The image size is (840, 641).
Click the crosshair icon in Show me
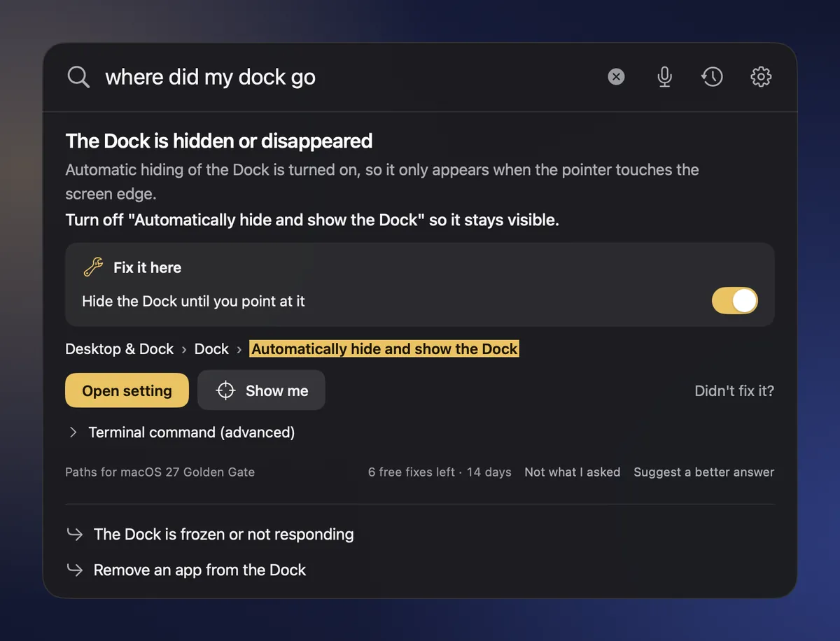click(x=225, y=391)
